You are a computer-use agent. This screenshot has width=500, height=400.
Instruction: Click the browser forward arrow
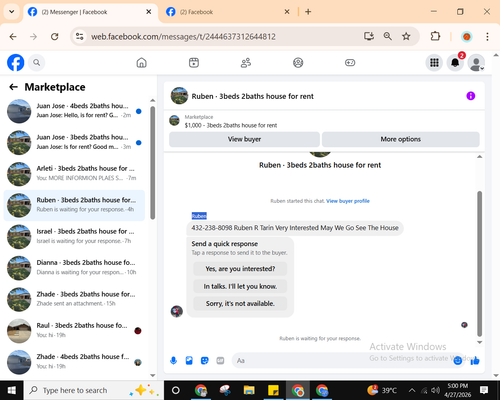coord(34,36)
